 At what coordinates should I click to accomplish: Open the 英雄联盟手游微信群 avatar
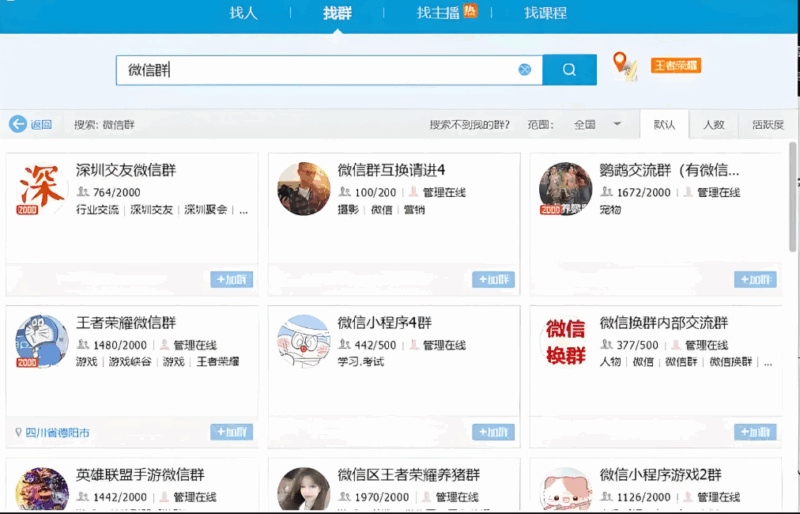point(42,489)
